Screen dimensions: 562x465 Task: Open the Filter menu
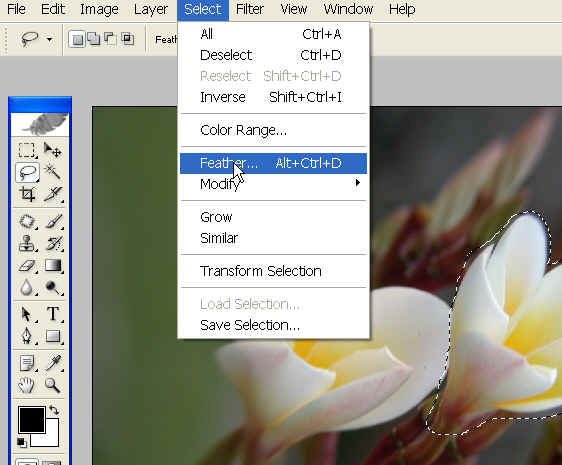(x=249, y=9)
